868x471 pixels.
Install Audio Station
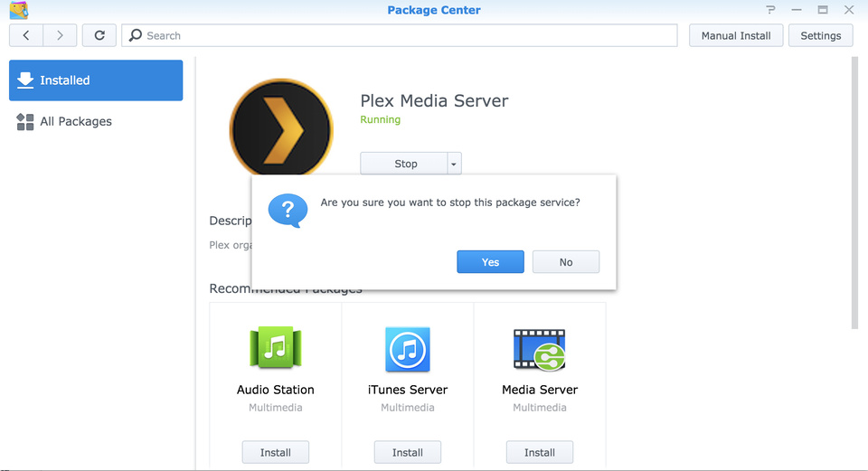[x=275, y=452]
